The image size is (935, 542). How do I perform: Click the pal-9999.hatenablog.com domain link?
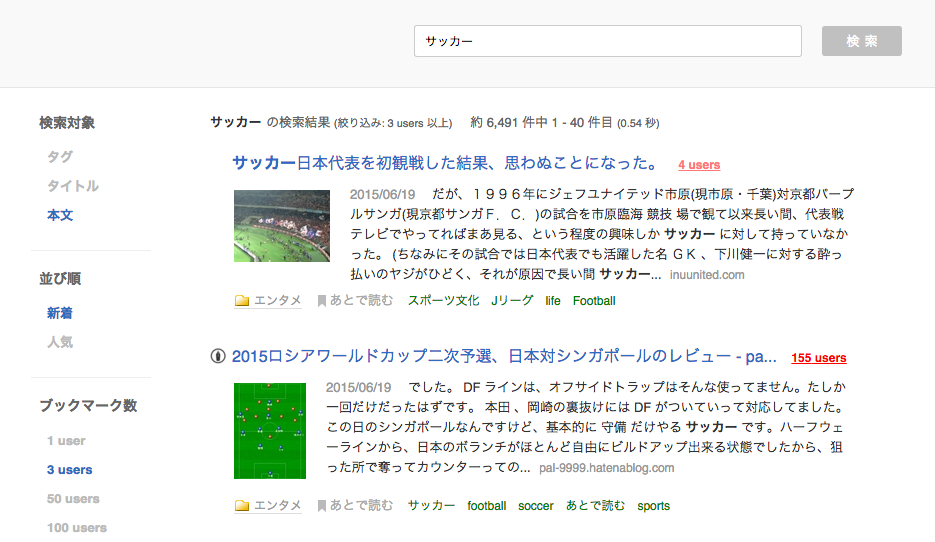click(606, 468)
